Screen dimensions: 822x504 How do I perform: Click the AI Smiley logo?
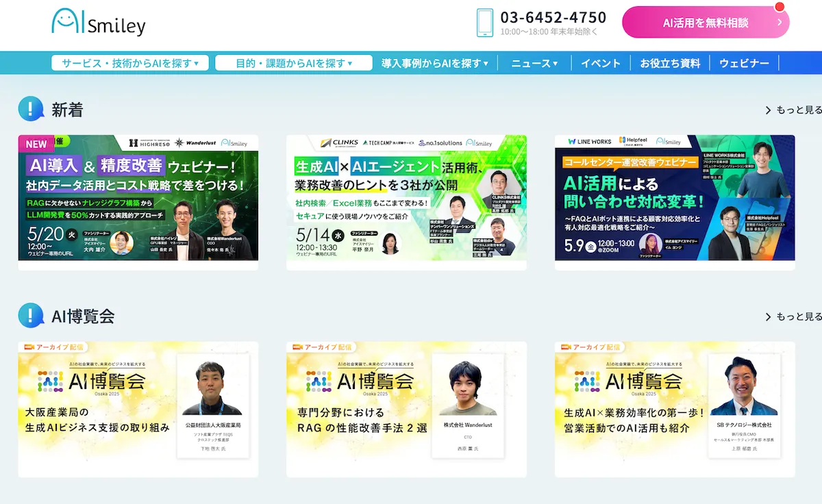tap(98, 23)
